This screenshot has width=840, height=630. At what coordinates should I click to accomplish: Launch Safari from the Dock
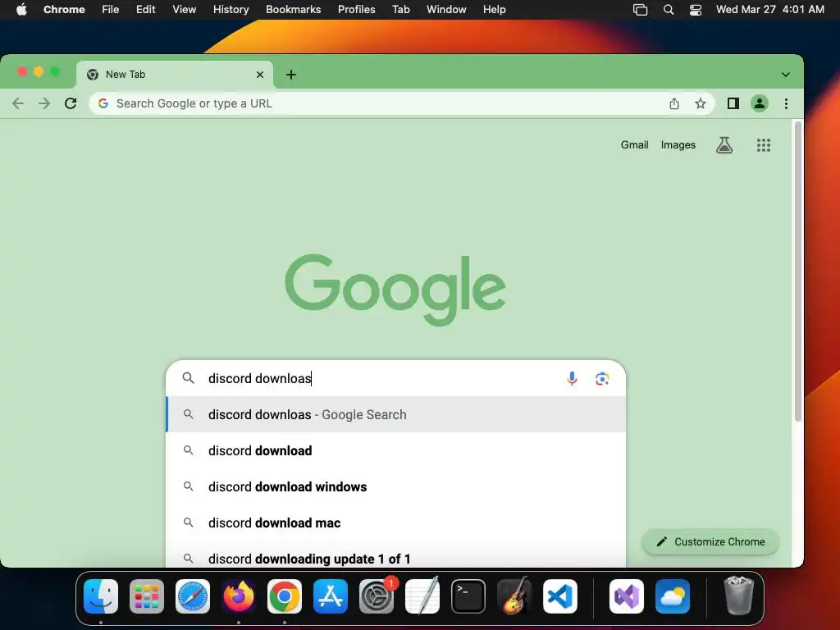[192, 596]
